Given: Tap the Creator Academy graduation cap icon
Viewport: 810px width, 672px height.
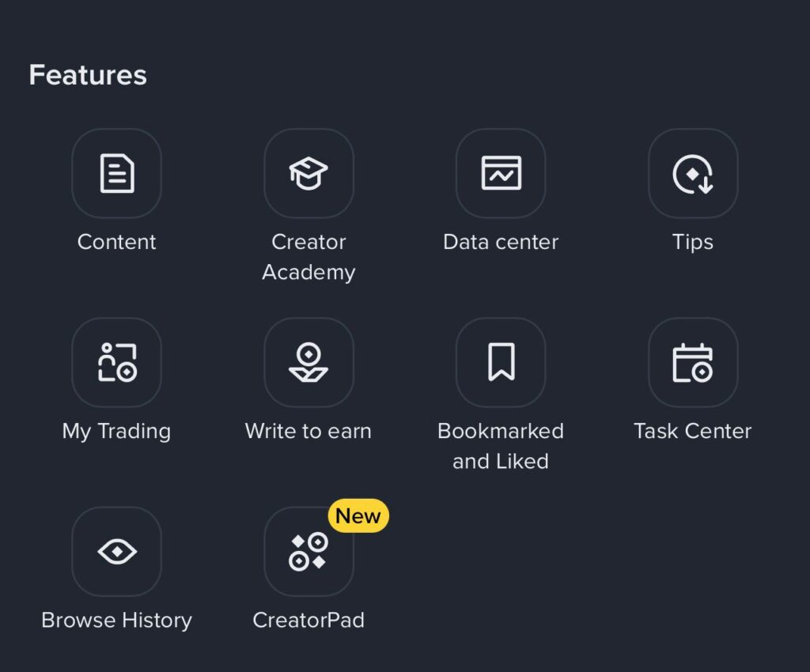Looking at the screenshot, I should (x=308, y=173).
